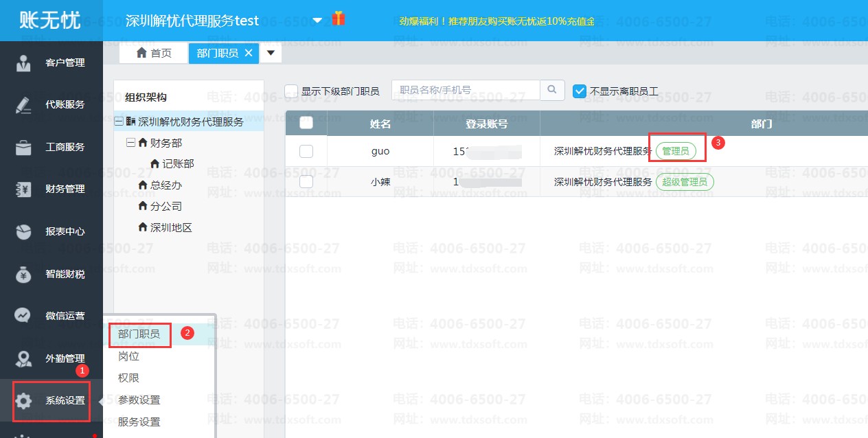Enable 显示下级部门职员 checkbox
This screenshot has width=868, height=438.
click(291, 91)
